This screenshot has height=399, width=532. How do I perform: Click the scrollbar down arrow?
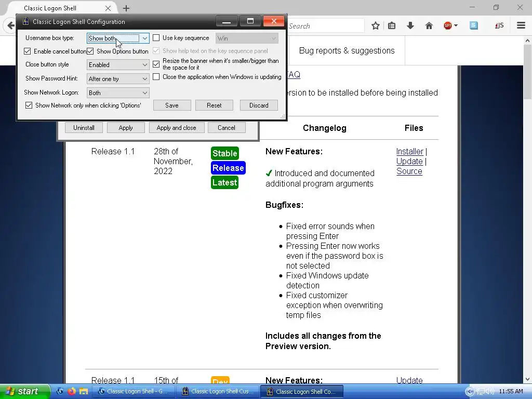pos(527,379)
